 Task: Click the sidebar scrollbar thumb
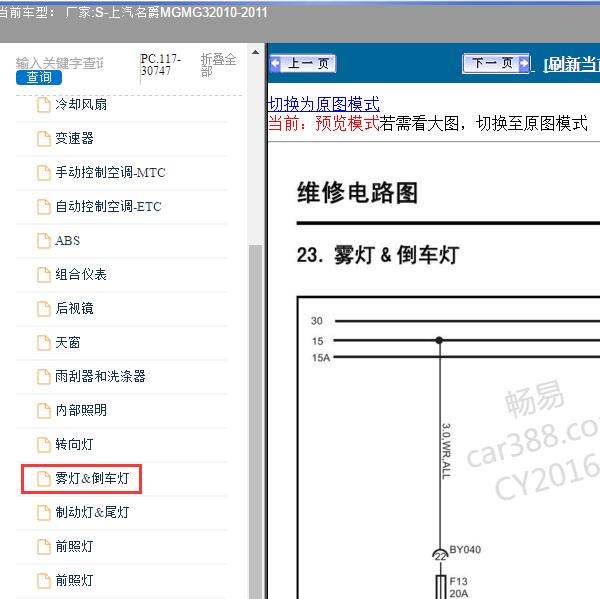tap(255, 421)
